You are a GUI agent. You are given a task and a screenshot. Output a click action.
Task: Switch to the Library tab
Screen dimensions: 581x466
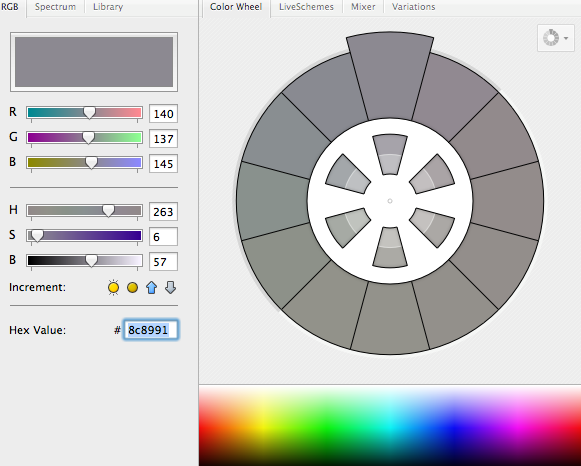108,7
